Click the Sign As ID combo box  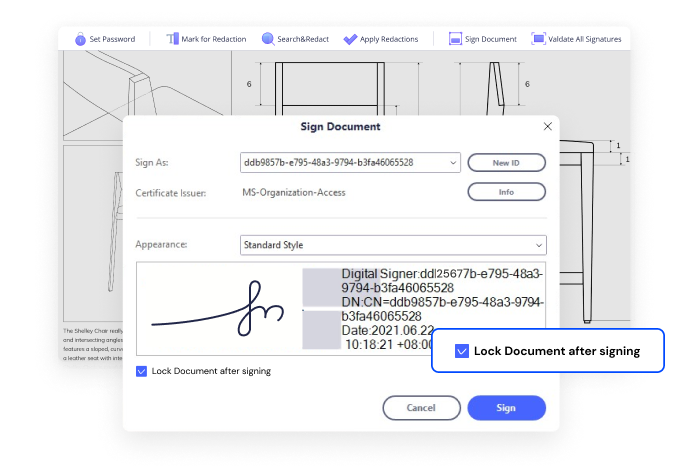[350, 162]
